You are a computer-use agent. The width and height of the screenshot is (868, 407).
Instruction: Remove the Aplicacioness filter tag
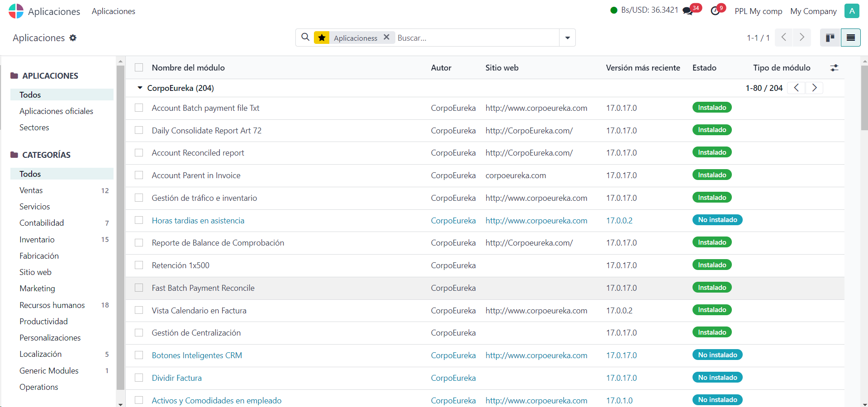pyautogui.click(x=386, y=38)
